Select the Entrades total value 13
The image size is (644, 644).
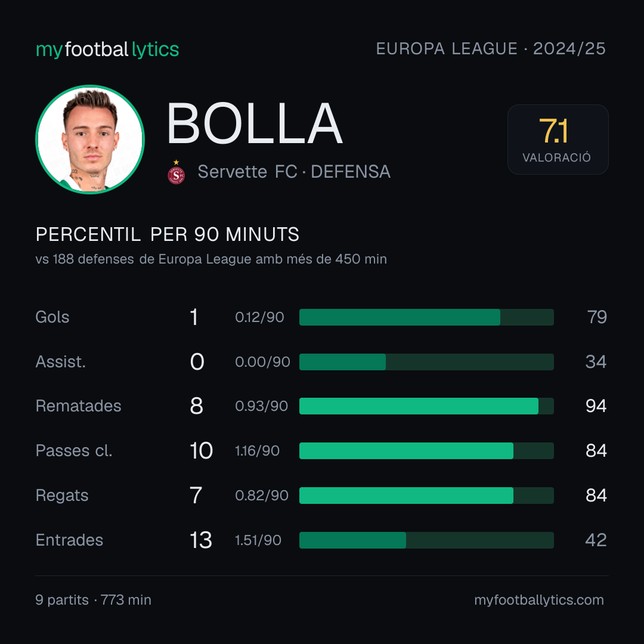(201, 540)
